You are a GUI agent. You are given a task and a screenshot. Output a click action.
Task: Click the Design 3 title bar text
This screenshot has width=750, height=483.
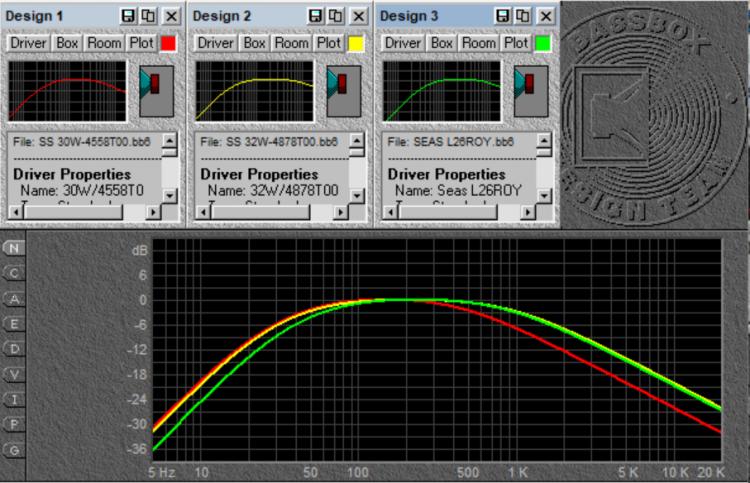click(409, 16)
